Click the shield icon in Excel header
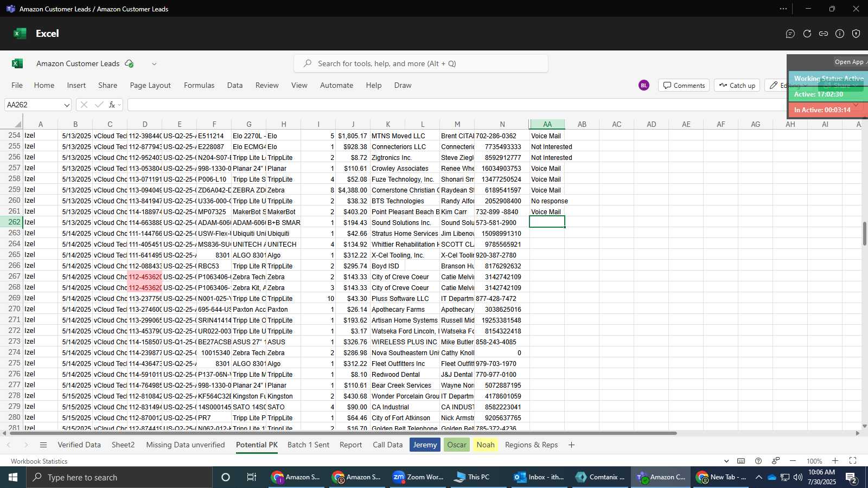The image size is (868, 488). (856, 34)
